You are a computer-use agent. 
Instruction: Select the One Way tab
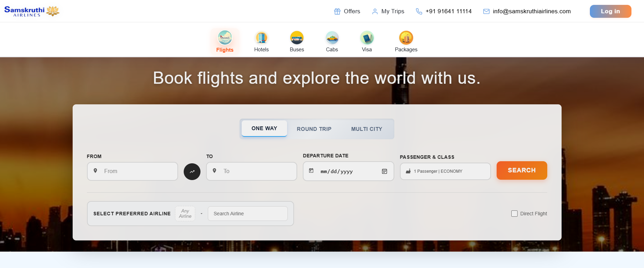(x=264, y=128)
